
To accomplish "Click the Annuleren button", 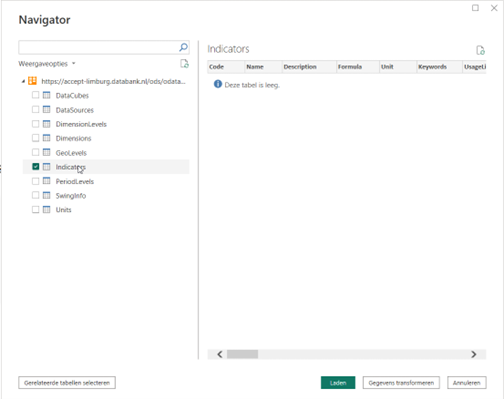I will tap(467, 383).
